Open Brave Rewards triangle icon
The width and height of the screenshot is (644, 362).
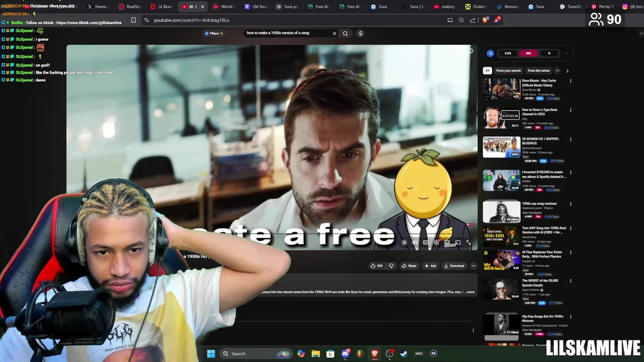coord(497,20)
